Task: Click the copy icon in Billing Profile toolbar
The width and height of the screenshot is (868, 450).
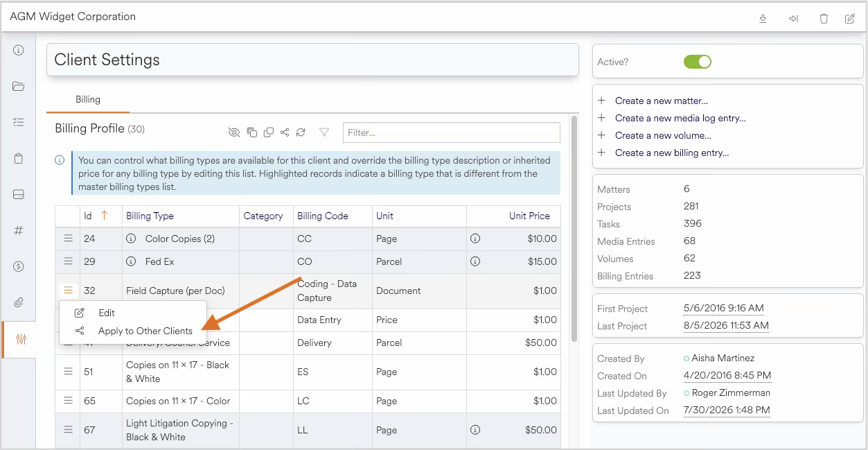Action: click(x=252, y=132)
